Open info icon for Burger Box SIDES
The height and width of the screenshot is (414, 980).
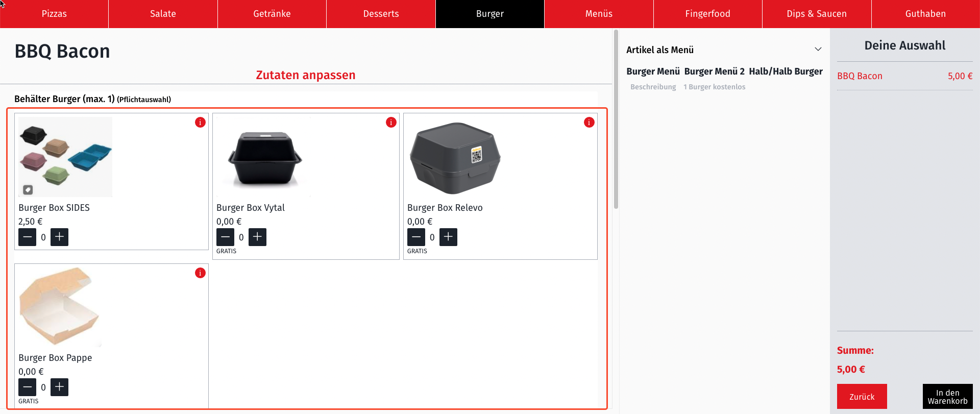point(200,123)
